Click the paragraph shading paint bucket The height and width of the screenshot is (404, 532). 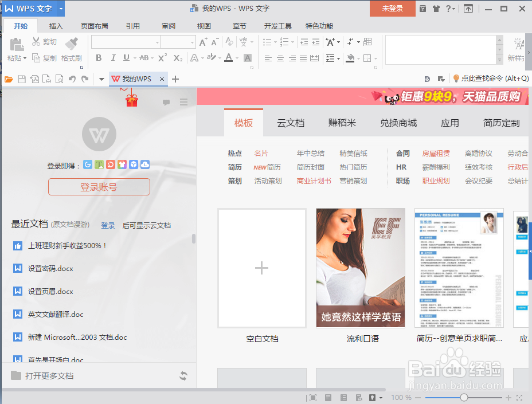[x=350, y=58]
